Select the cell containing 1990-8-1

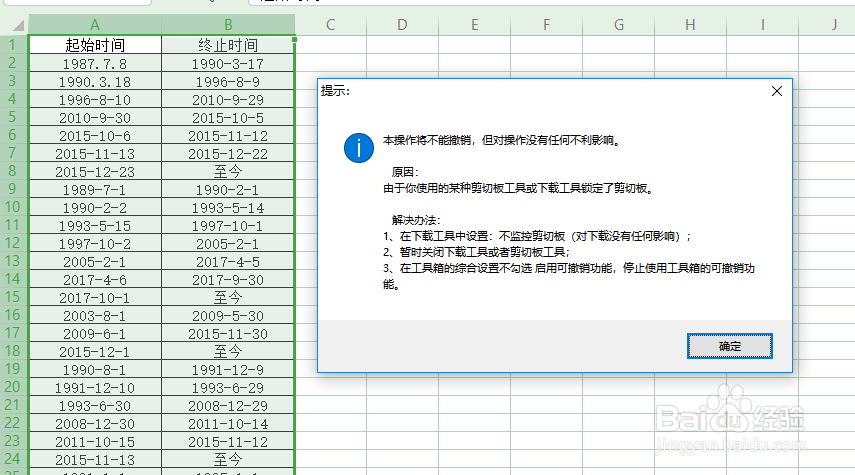[x=95, y=369]
